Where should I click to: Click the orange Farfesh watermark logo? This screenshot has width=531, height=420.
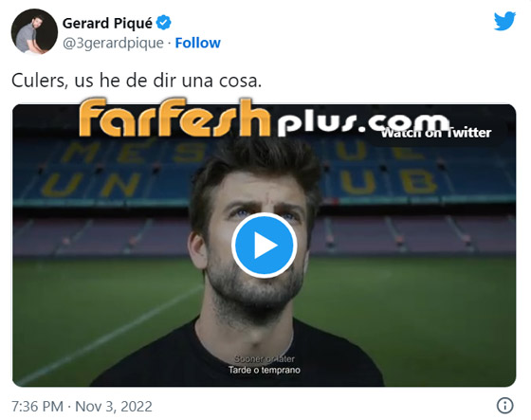point(174,118)
